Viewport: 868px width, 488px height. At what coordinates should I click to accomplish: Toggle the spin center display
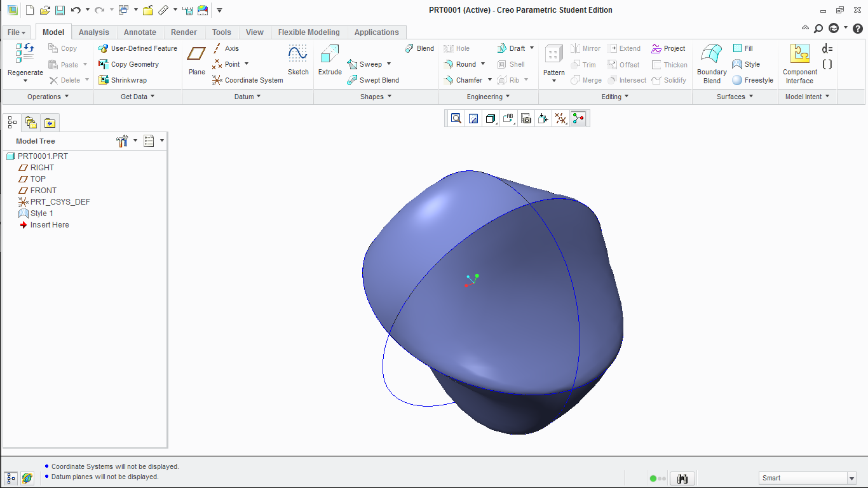click(578, 118)
